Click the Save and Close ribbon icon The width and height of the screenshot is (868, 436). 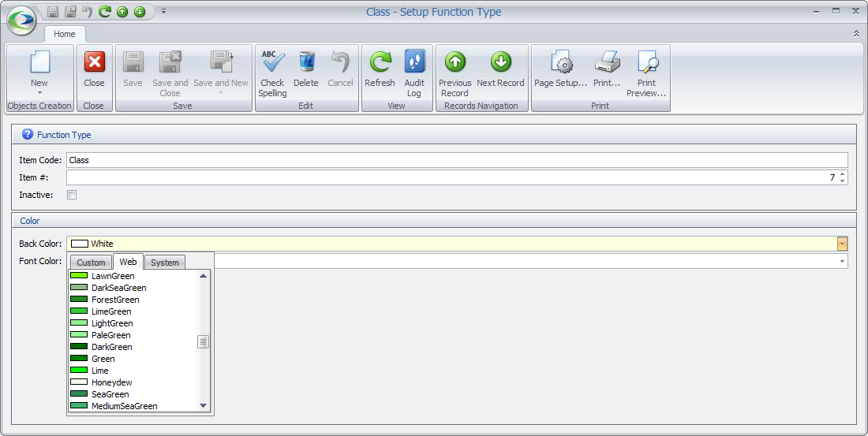[x=170, y=61]
